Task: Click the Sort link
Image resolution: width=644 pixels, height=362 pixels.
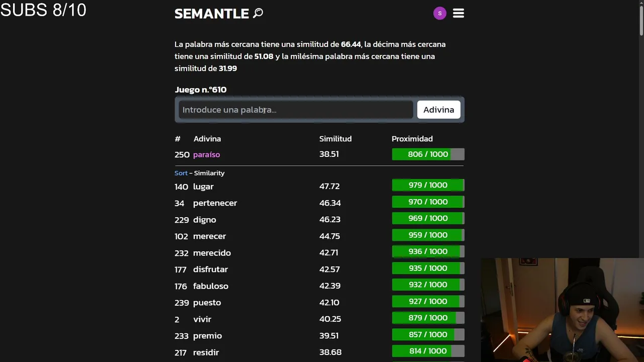Action: 181,173
